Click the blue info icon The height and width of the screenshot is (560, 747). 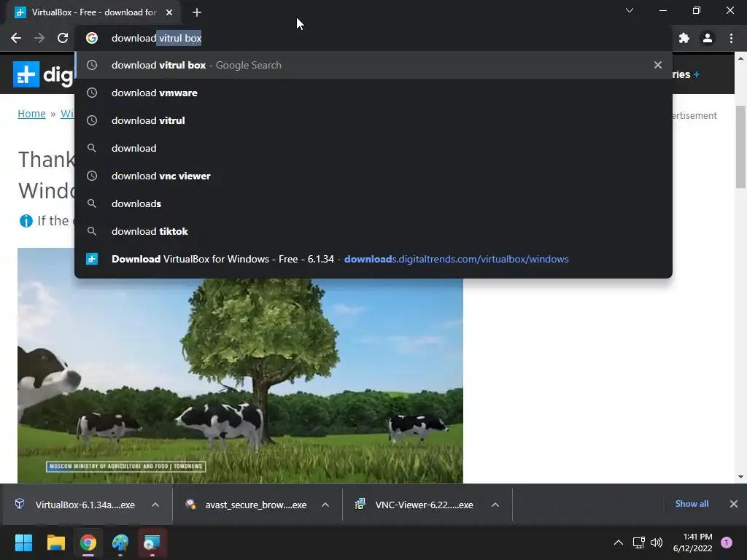pos(26,221)
